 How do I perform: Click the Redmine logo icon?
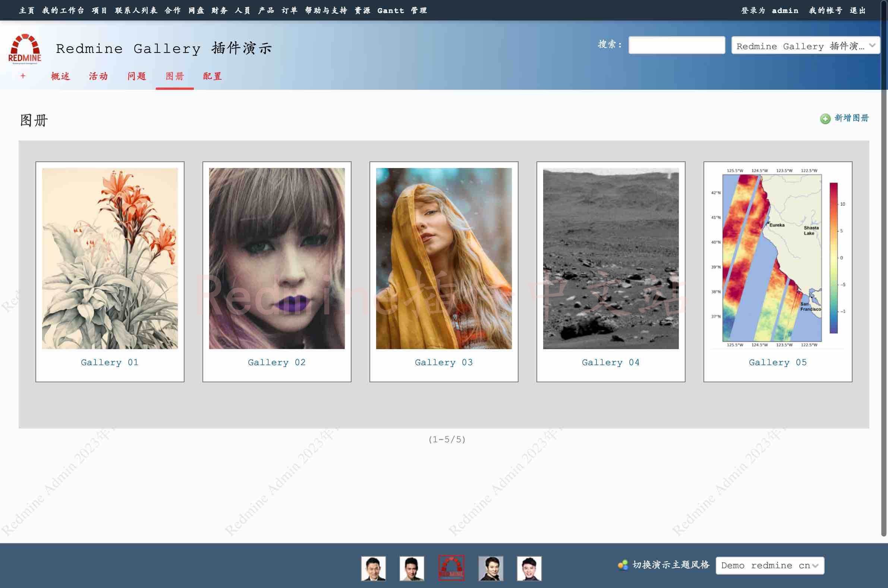tap(25, 49)
